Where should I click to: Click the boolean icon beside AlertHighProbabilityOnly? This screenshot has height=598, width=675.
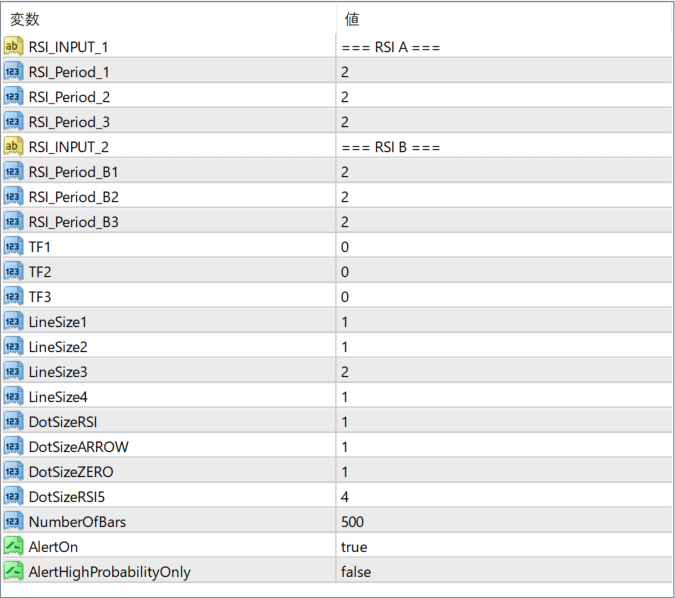[13, 572]
